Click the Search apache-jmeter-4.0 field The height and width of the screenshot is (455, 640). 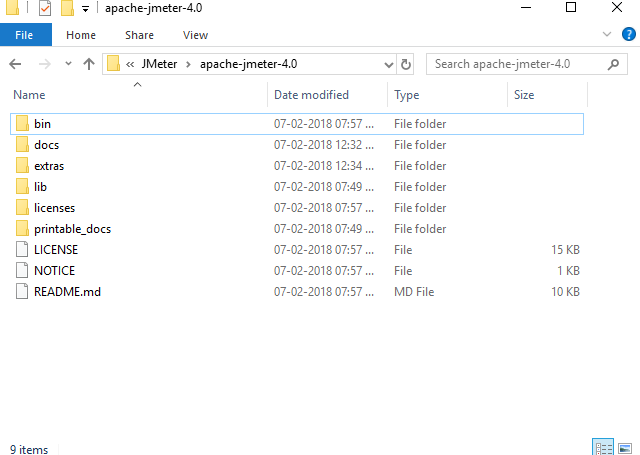point(527,64)
